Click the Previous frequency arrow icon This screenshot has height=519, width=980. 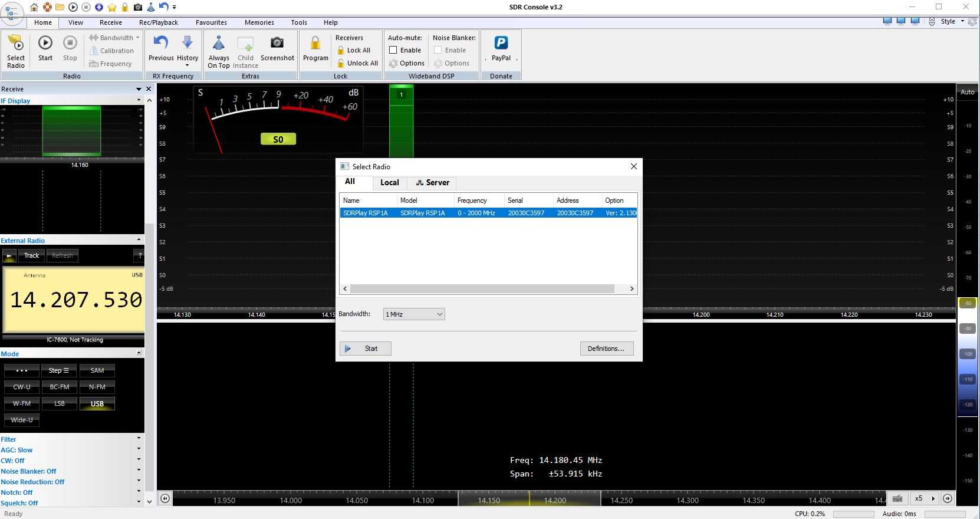click(x=160, y=44)
